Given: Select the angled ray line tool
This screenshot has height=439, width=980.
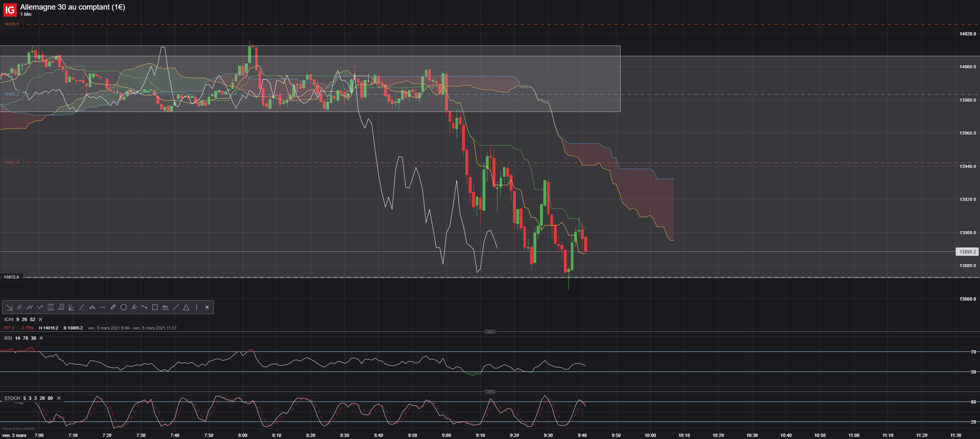Looking at the screenshot, I should pyautogui.click(x=82, y=307).
